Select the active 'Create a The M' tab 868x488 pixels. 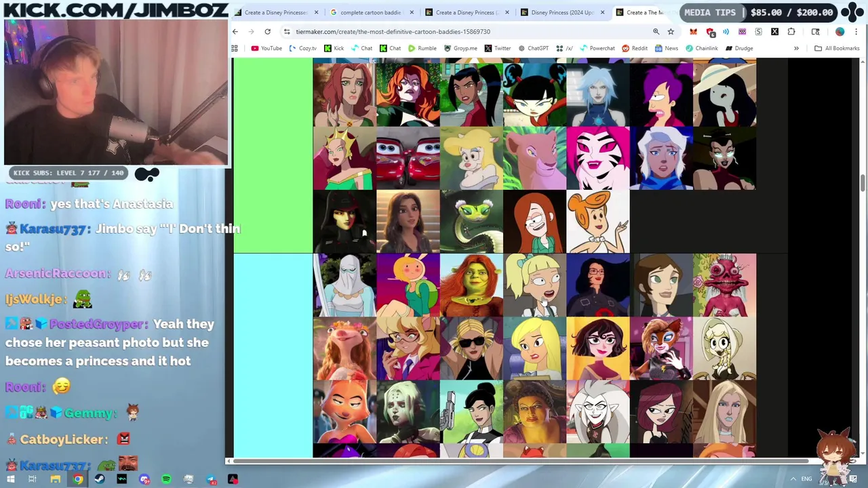[x=644, y=12]
